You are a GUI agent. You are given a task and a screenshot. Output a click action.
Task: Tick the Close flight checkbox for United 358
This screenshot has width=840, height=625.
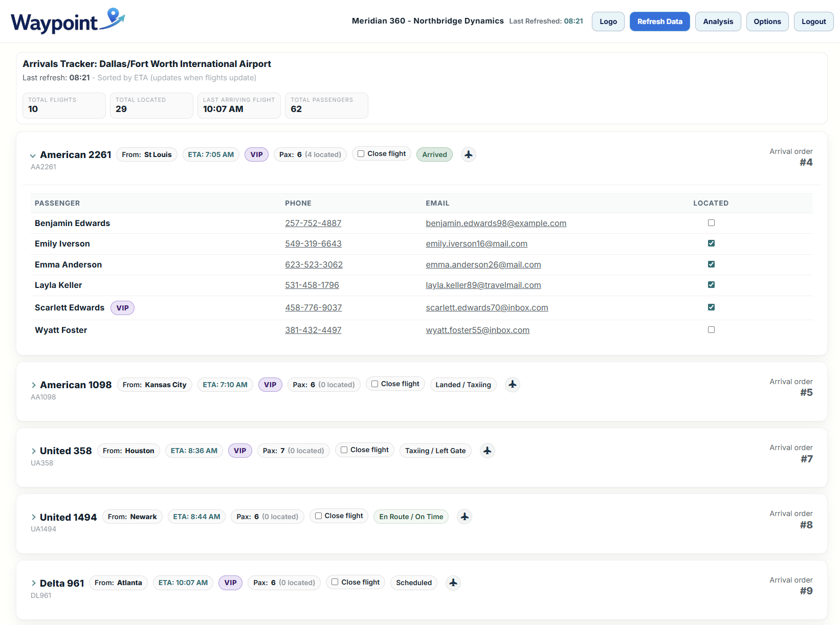click(344, 450)
